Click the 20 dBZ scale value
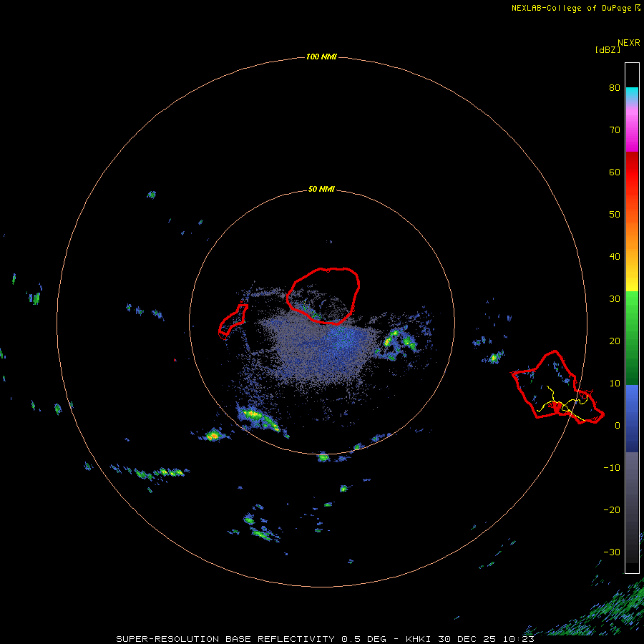Image resolution: width=644 pixels, height=644 pixels. 615,341
